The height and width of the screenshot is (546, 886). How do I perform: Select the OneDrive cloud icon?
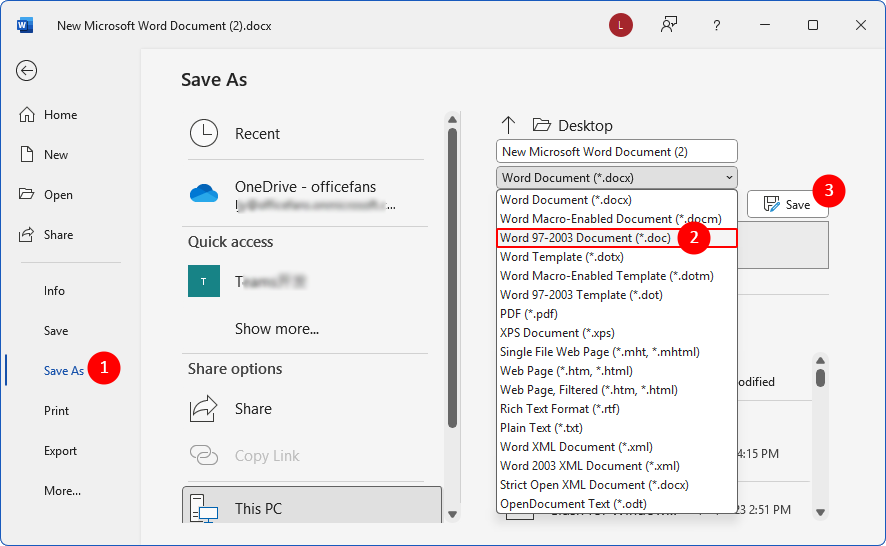204,194
